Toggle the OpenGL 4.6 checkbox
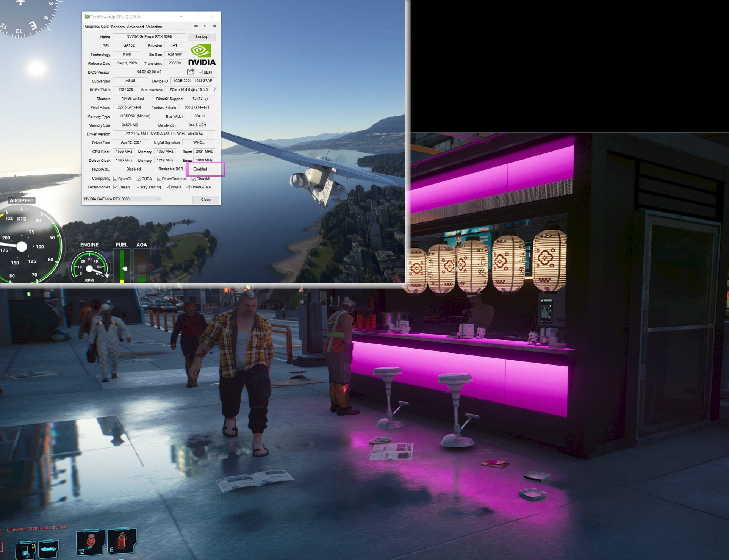The width and height of the screenshot is (729, 560). point(188,187)
